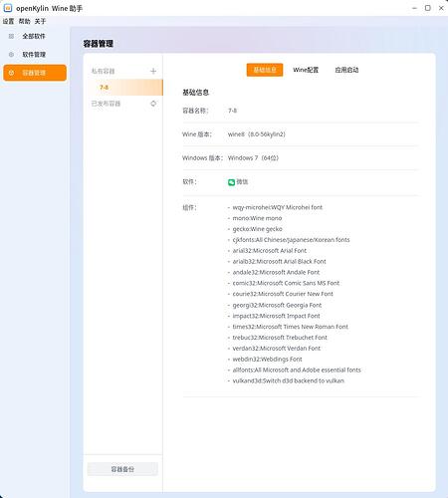Select 容器管理 in the sidebar
This screenshot has height=498, width=448.
tap(35, 73)
